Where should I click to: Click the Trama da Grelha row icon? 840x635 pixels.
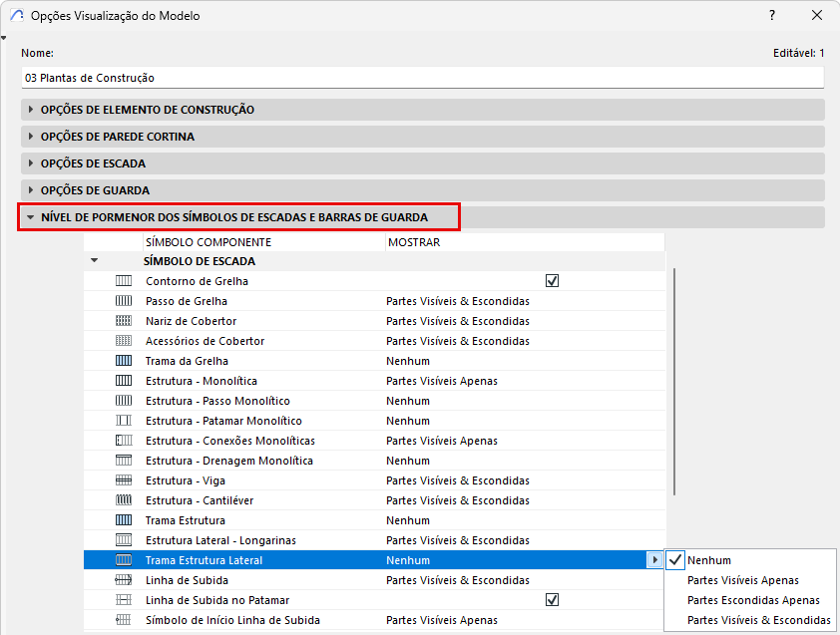coord(124,361)
